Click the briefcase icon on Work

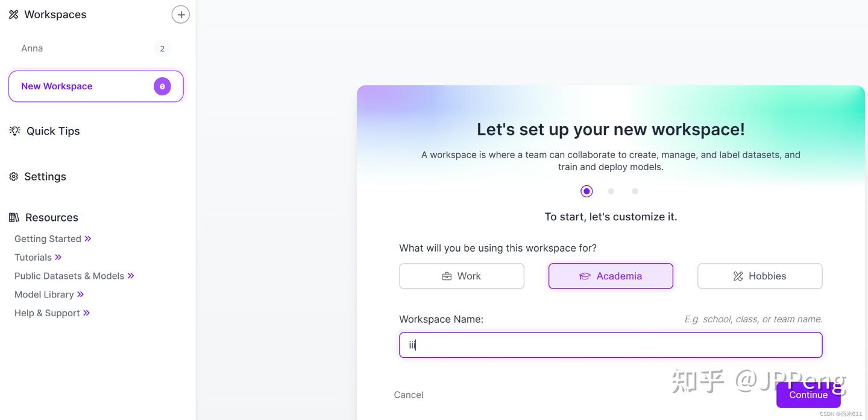447,276
